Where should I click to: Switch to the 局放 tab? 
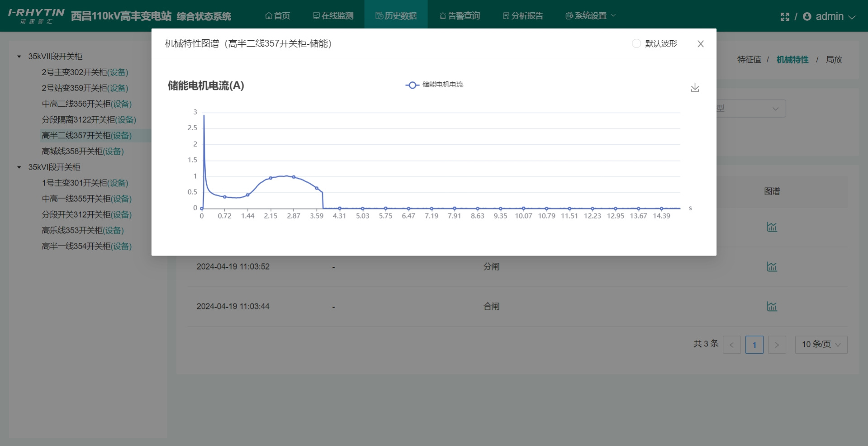(834, 60)
